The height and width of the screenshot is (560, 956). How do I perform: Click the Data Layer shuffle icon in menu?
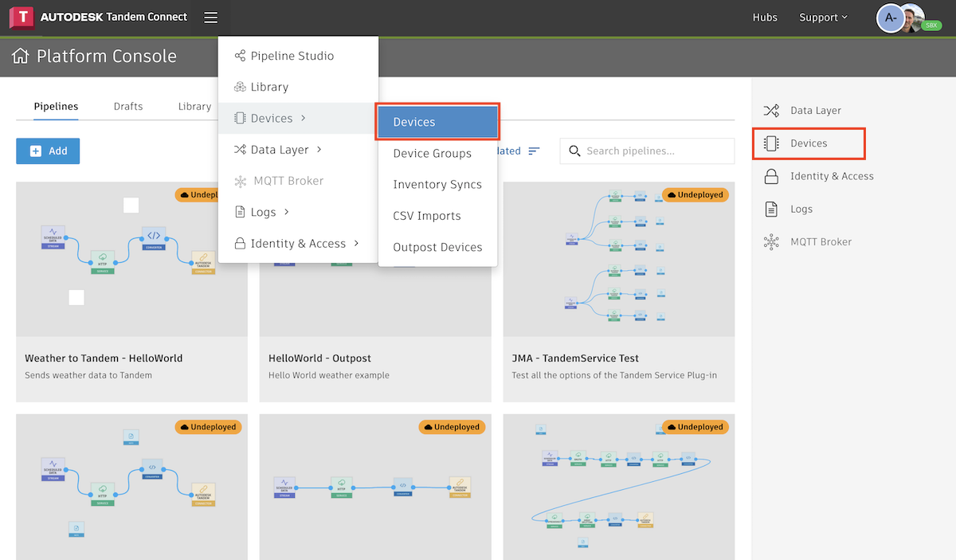[x=240, y=149]
